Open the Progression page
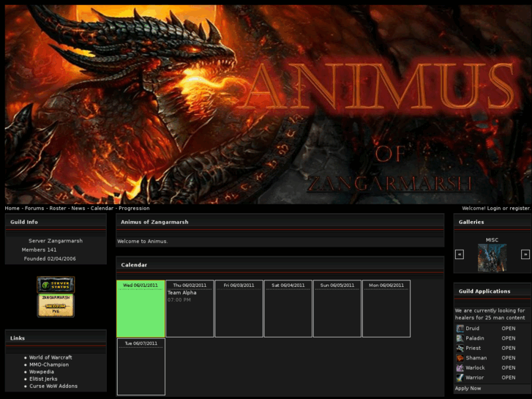Image resolution: width=532 pixels, height=399 pixels. point(134,208)
